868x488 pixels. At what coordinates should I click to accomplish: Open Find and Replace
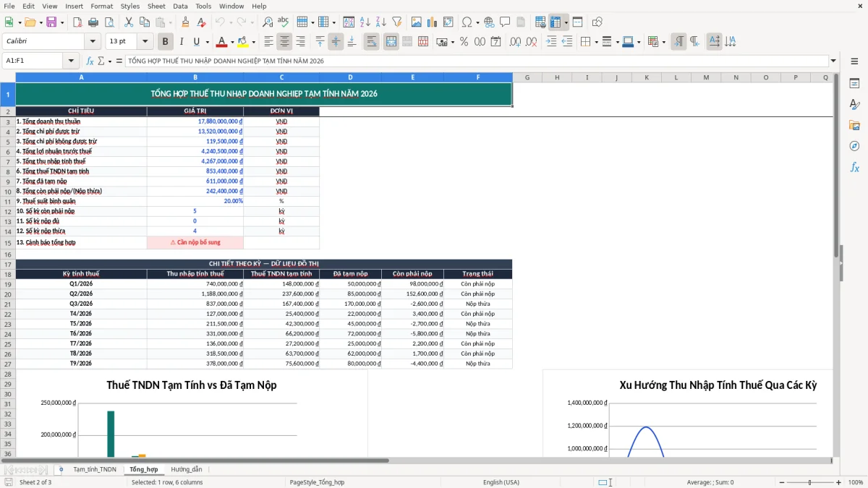[268, 22]
